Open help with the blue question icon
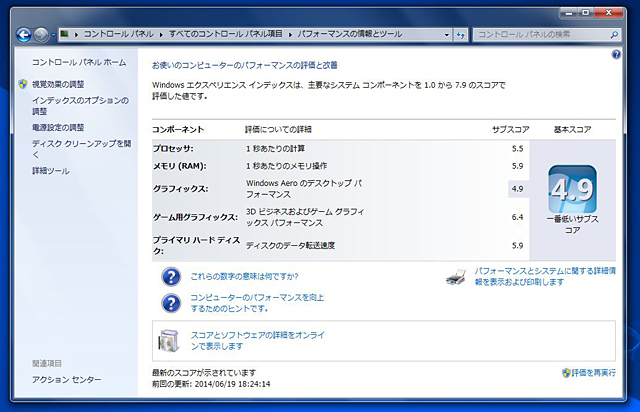 [x=616, y=54]
